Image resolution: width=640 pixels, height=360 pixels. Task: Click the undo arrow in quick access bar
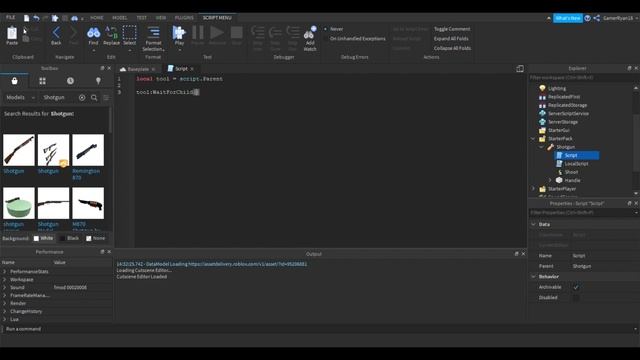pos(36,18)
